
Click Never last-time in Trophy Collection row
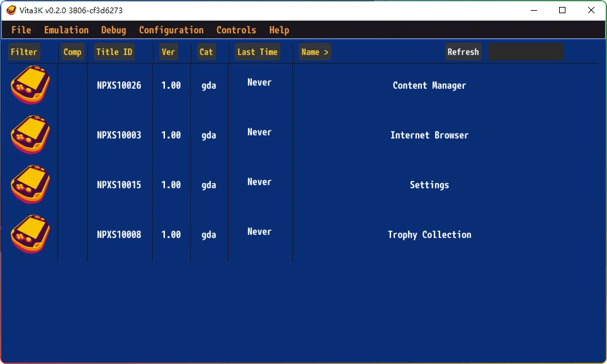[x=259, y=231]
